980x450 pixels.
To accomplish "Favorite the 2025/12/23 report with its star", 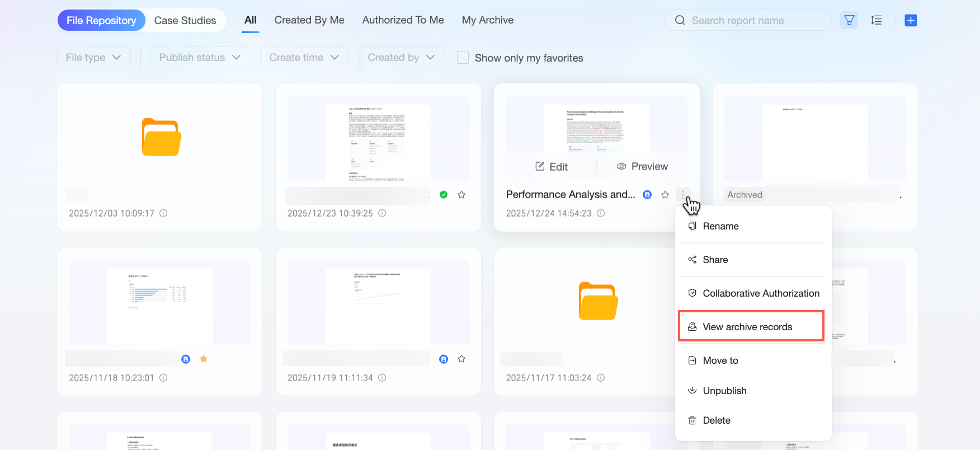I will click(x=461, y=195).
